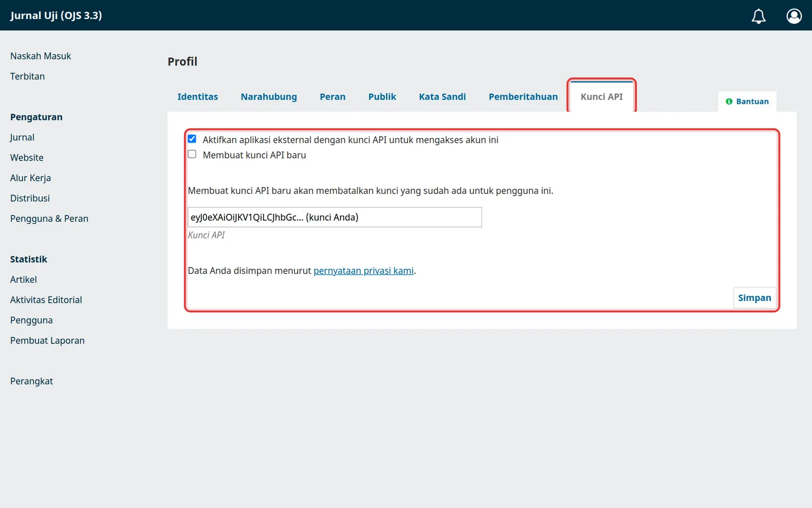Go to the Kata Sandi tab

tap(443, 97)
